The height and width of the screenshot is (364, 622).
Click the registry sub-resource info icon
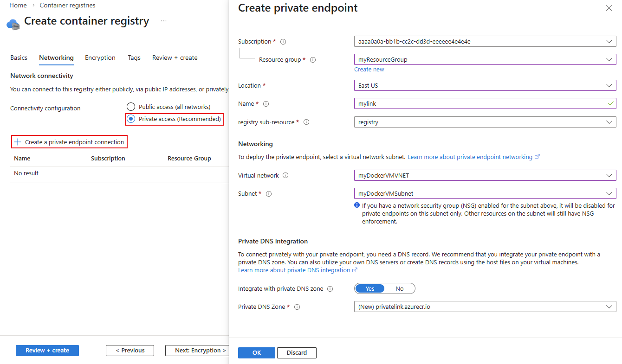(306, 122)
